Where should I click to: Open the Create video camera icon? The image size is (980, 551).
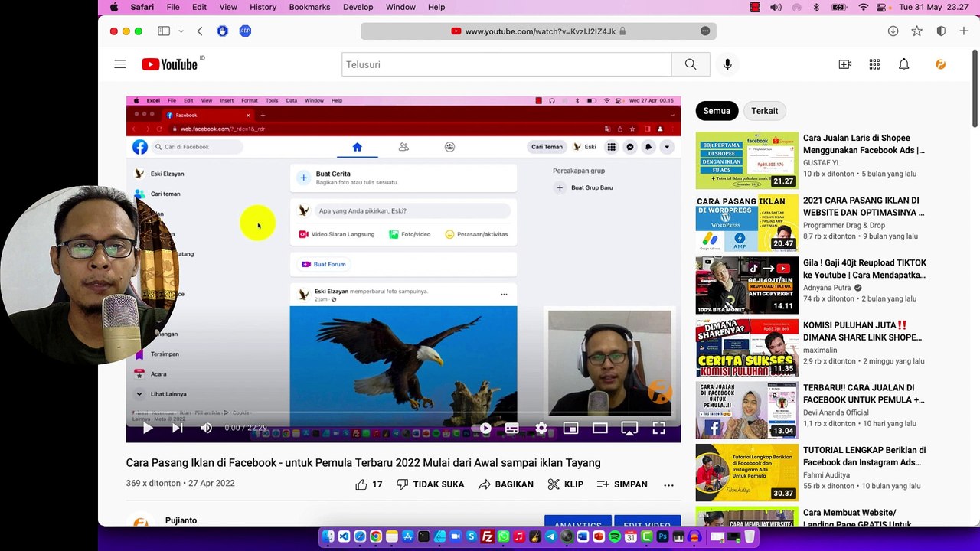click(x=845, y=64)
